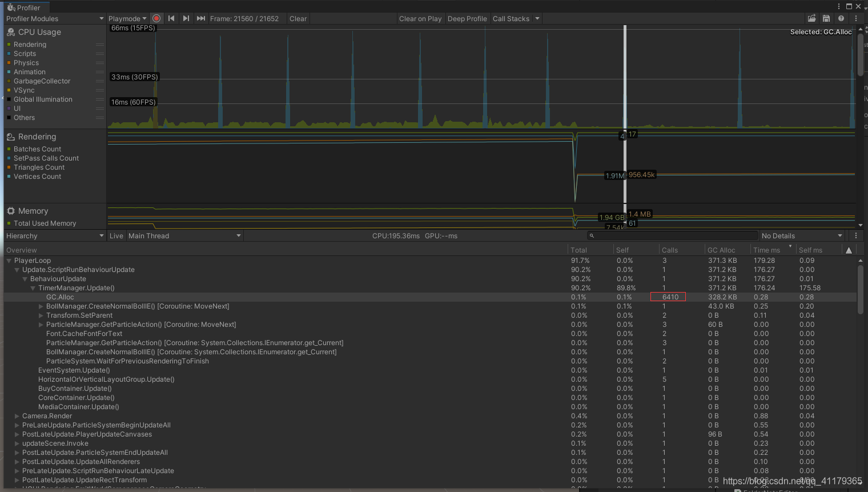Grab the UI category reorder handle

point(100,109)
